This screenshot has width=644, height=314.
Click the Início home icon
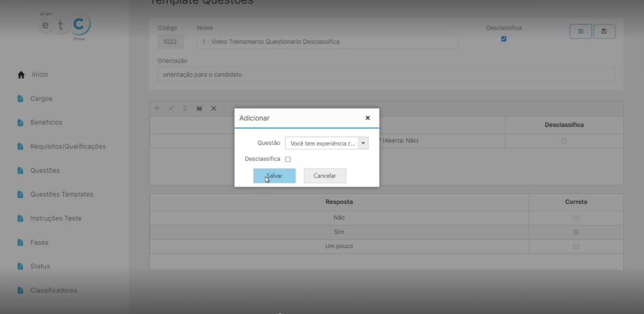click(x=21, y=75)
